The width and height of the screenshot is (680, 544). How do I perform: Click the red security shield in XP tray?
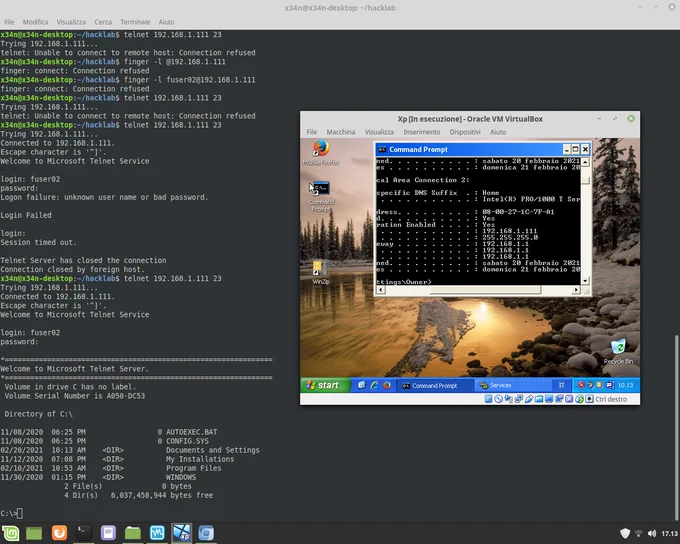[581, 385]
